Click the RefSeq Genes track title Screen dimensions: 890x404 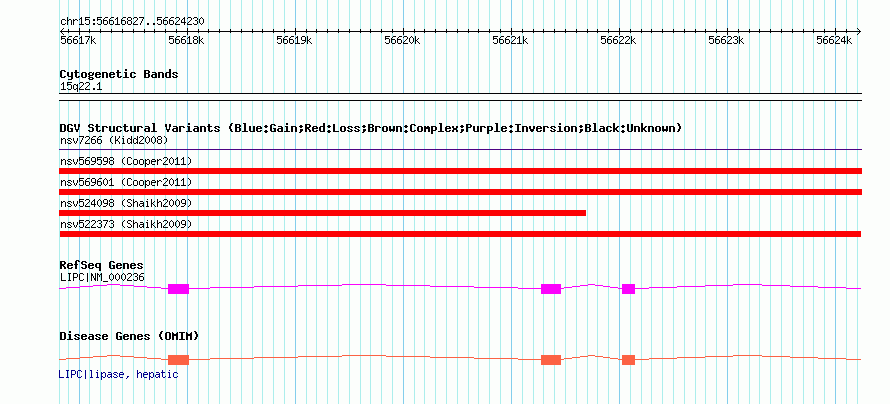[x=102, y=265]
